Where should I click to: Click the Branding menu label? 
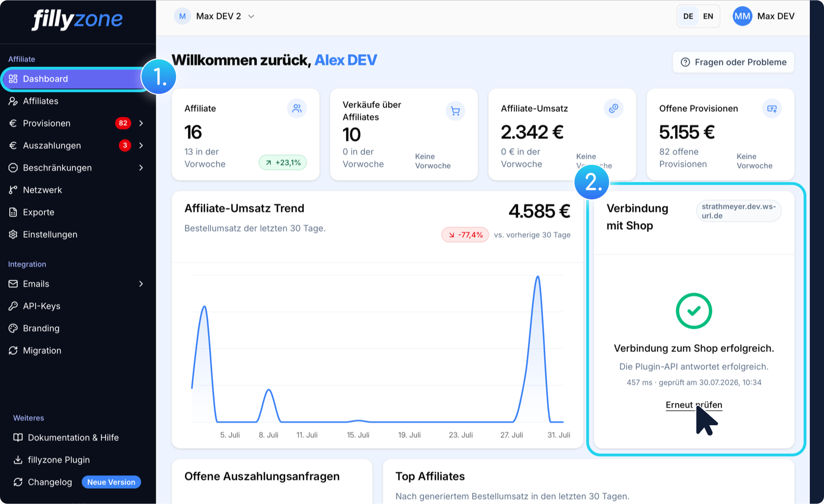coord(41,329)
